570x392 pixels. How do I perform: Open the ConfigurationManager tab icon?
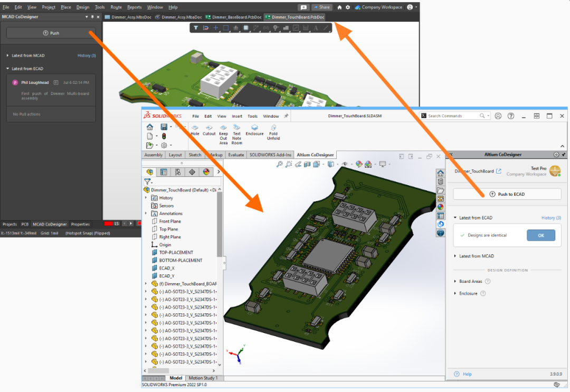coord(178,172)
